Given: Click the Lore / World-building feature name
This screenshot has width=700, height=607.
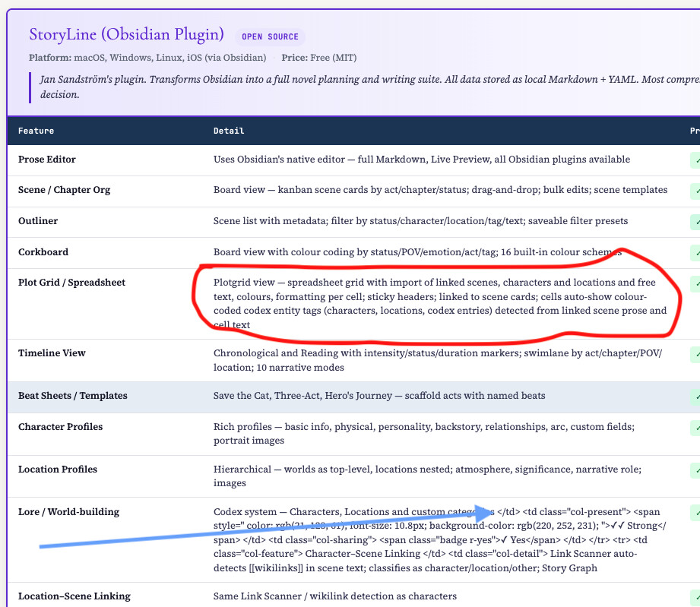Looking at the screenshot, I should pyautogui.click(x=68, y=512).
